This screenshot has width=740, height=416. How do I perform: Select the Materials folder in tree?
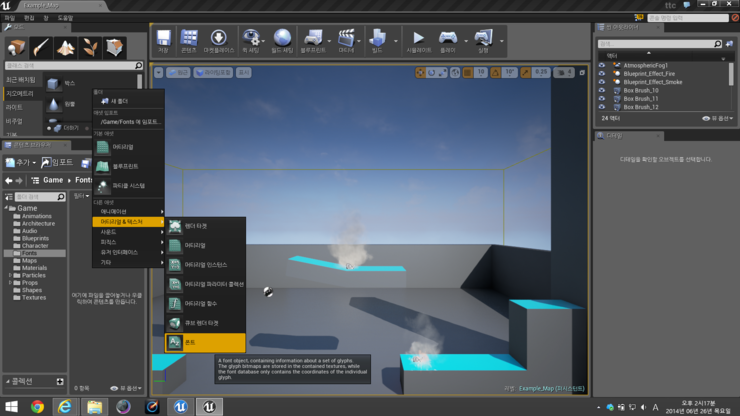(34, 268)
